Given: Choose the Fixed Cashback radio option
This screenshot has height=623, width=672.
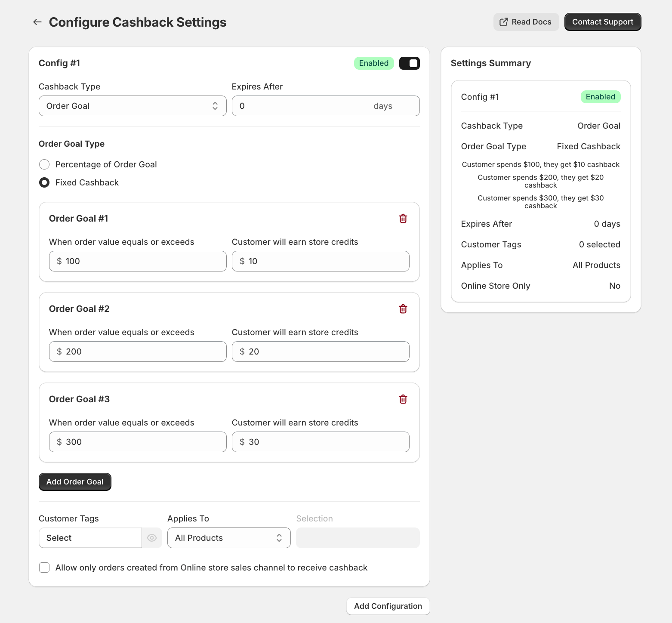Looking at the screenshot, I should tap(44, 182).
